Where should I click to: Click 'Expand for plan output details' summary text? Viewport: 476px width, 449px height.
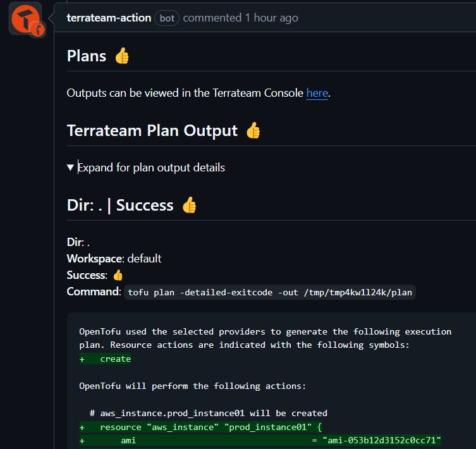tap(151, 168)
